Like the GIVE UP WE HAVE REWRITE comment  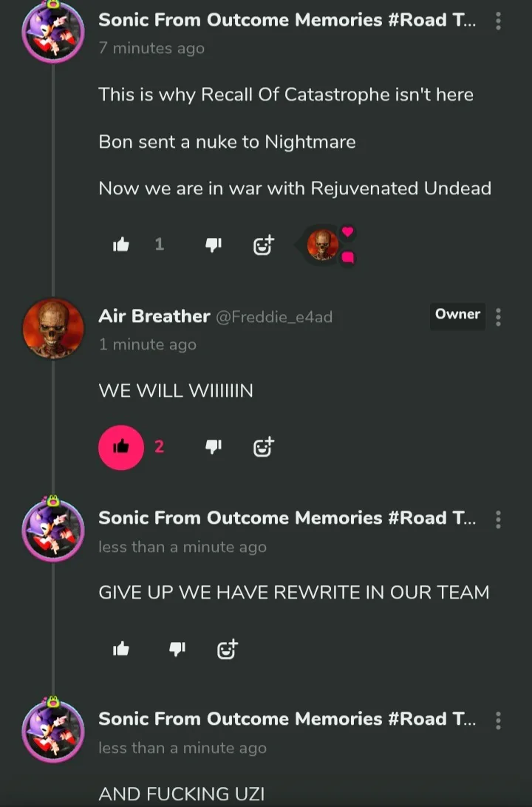point(121,649)
